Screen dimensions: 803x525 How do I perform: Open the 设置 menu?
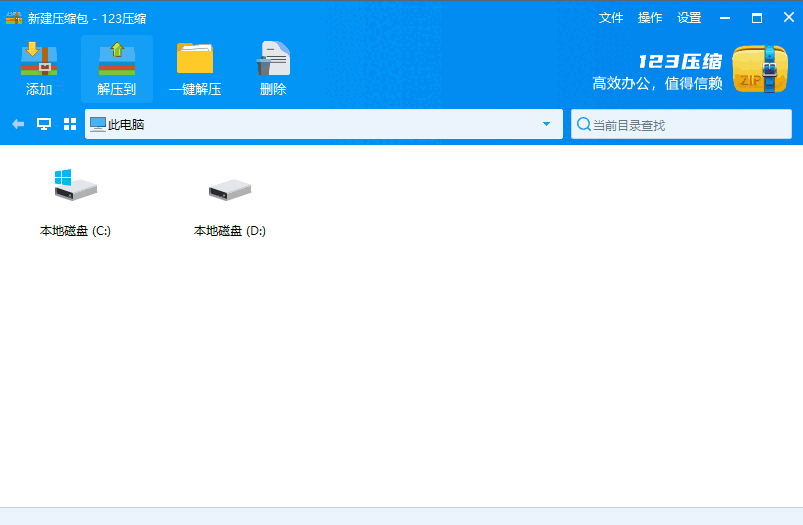click(689, 18)
